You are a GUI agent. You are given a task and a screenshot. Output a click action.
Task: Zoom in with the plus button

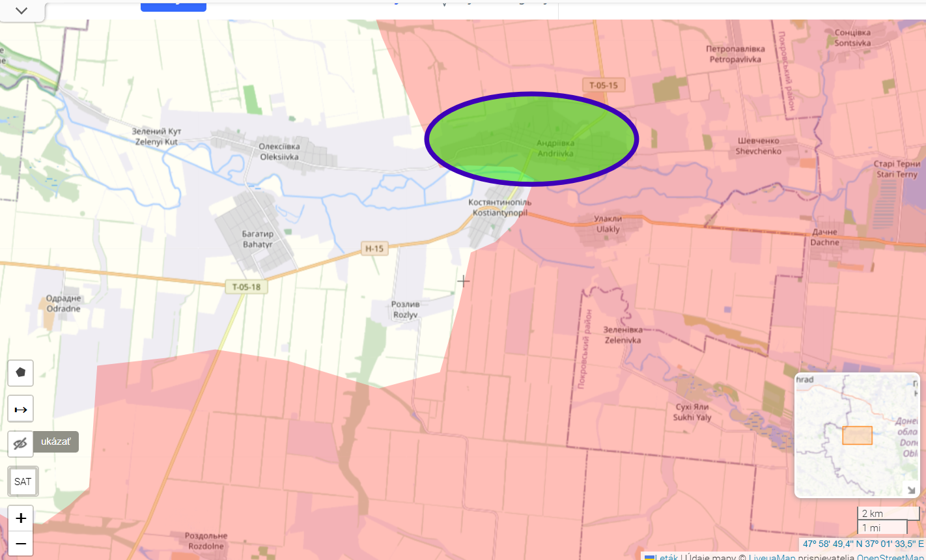point(20,518)
